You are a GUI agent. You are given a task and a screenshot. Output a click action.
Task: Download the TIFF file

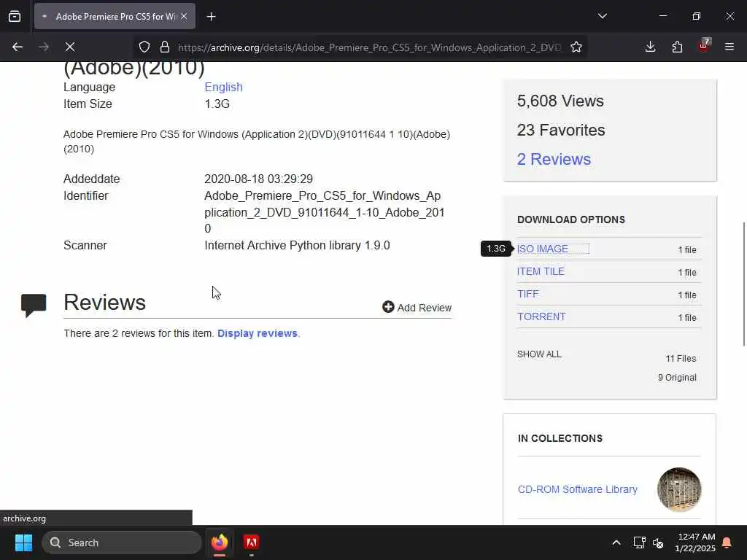coord(528,294)
